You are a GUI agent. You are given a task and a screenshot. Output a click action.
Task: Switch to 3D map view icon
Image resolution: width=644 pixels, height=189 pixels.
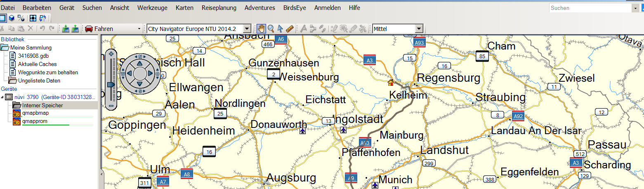12,18
